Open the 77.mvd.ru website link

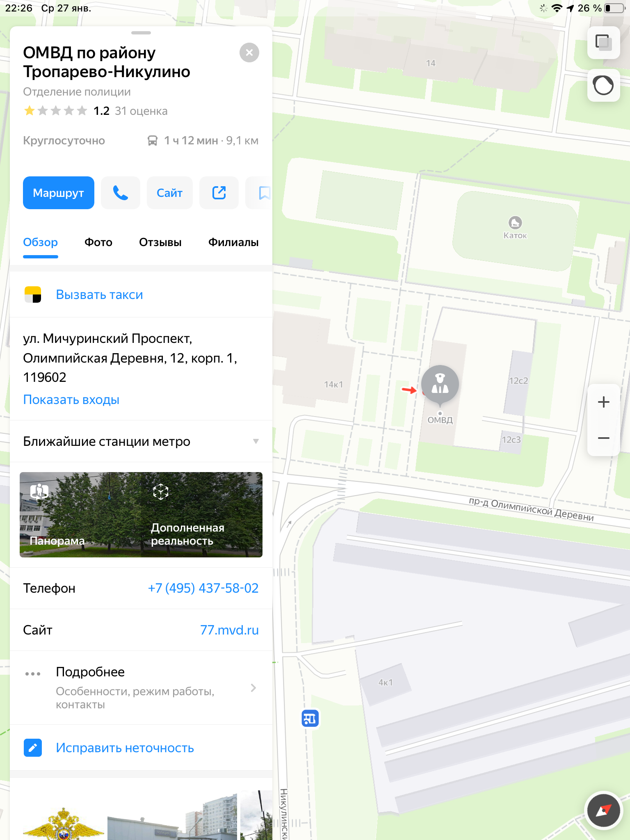coord(230,630)
